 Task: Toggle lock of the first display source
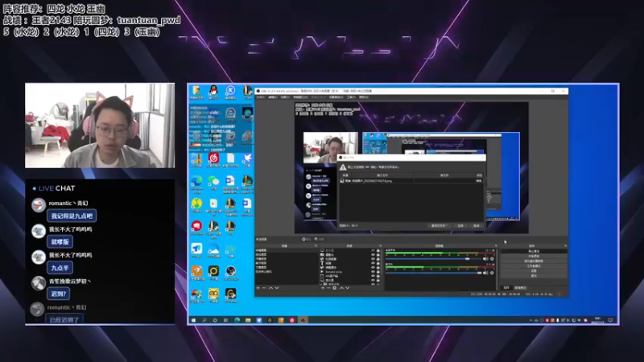378,250
